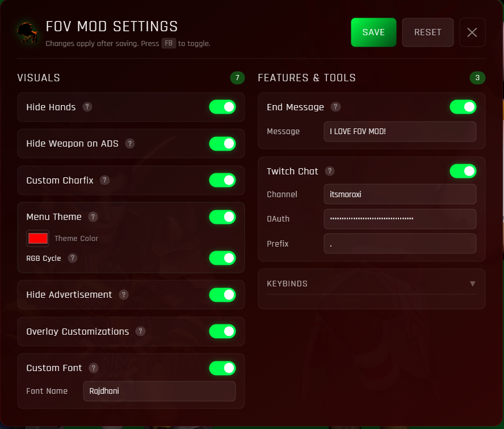Toggle the End Message feature off

(x=463, y=107)
